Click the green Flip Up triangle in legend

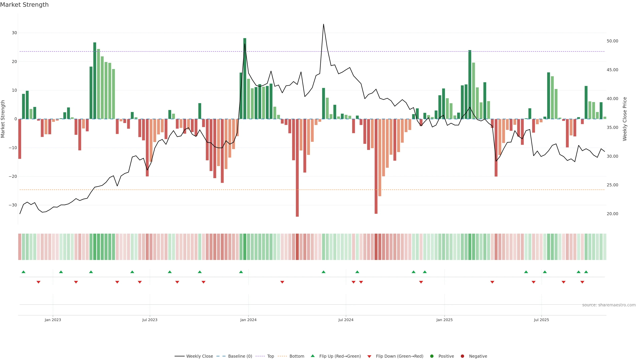312,356
